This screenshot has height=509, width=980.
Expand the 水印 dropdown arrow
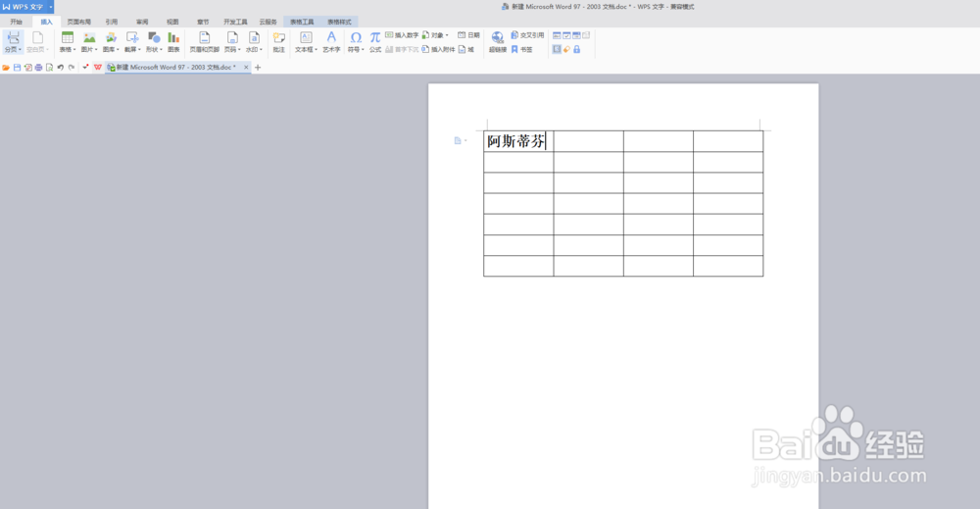tap(261, 50)
